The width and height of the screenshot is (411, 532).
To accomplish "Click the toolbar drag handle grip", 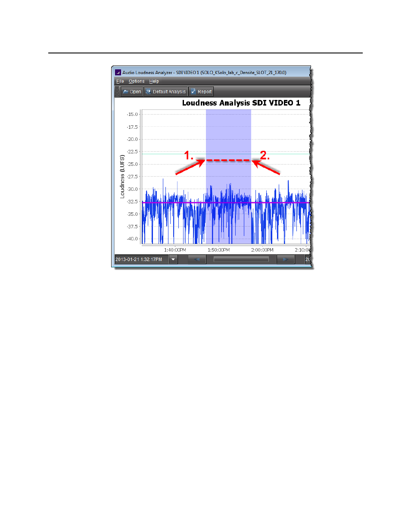I will 117,92.
